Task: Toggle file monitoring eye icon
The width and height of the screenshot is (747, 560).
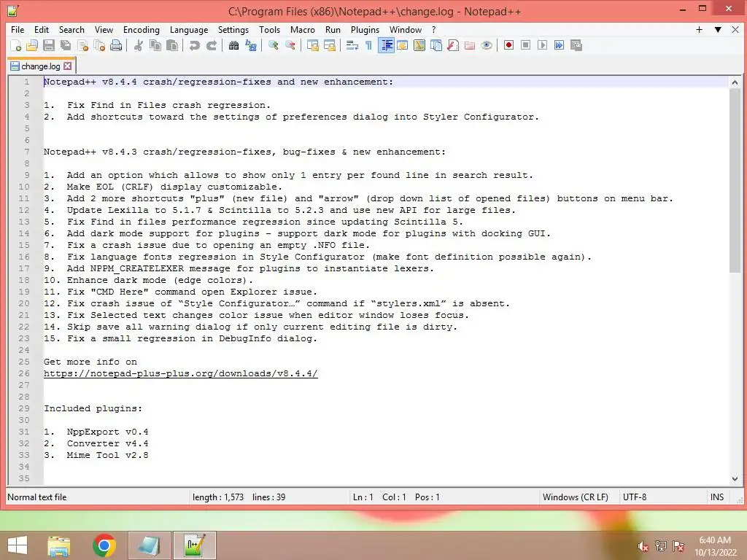Action: click(x=487, y=46)
